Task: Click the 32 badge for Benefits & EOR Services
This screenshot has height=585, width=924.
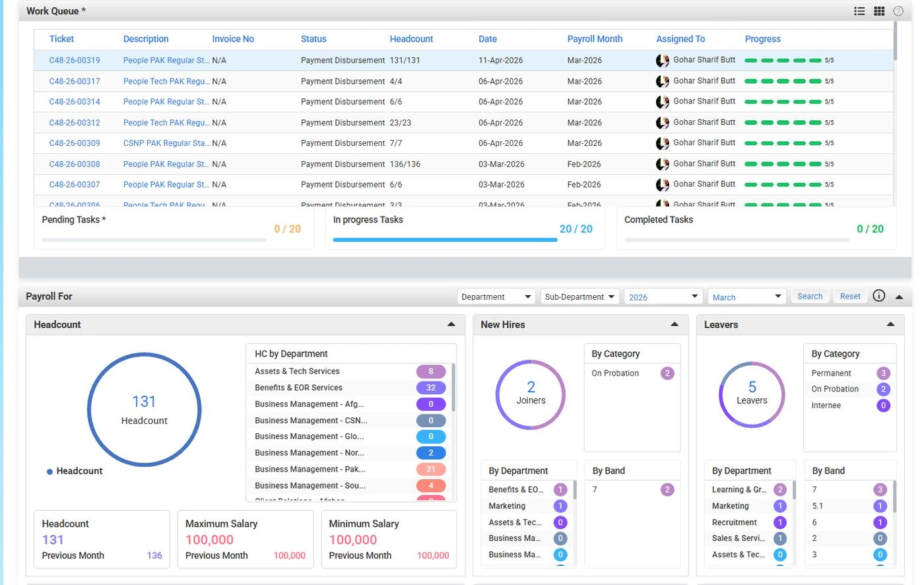Action: tap(431, 388)
